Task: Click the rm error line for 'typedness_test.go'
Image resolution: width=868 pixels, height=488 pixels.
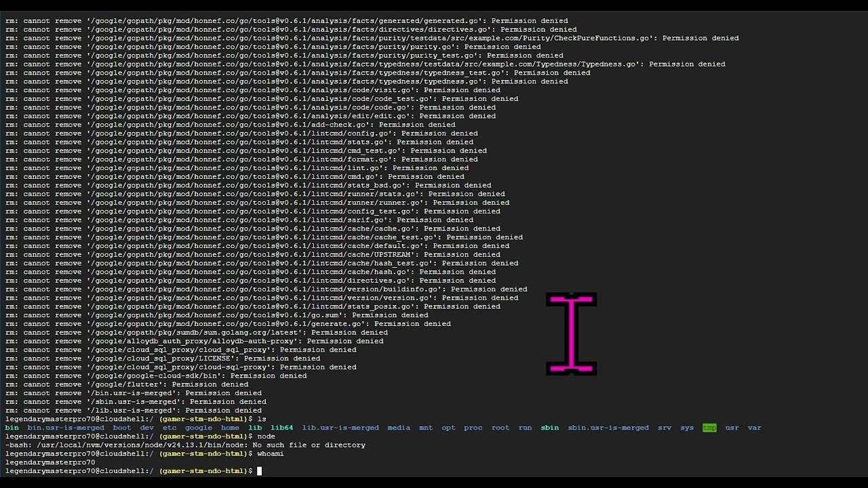Action: [298, 73]
